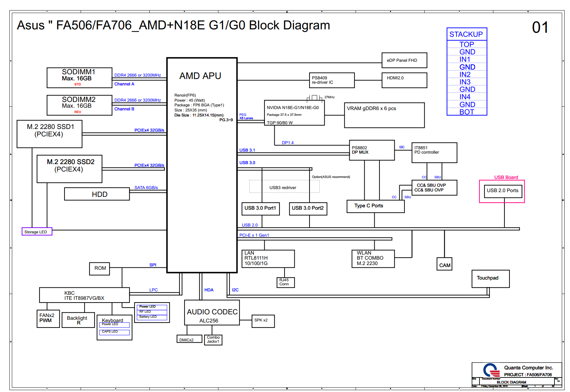Select the HDD block
This screenshot has width=570, height=392.
point(97,194)
